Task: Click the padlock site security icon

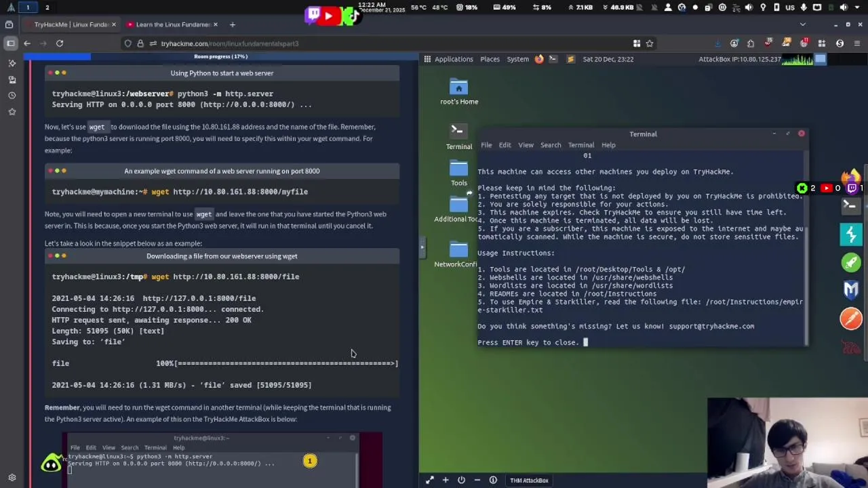Action: [x=140, y=43]
